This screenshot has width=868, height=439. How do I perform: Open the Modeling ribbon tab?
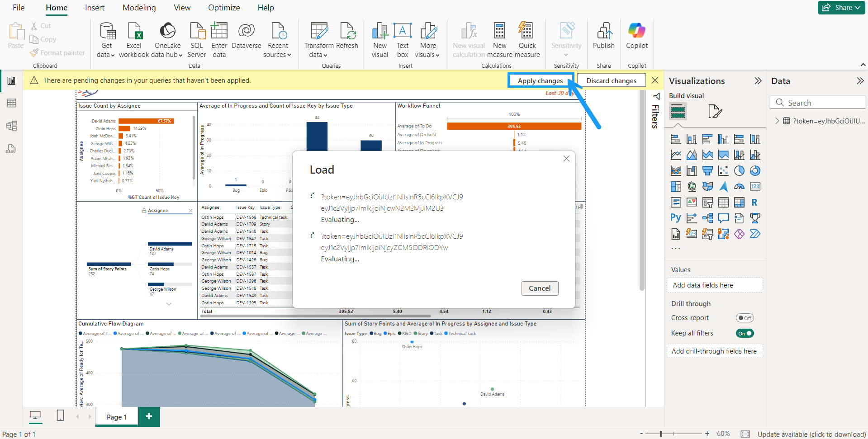coord(139,8)
